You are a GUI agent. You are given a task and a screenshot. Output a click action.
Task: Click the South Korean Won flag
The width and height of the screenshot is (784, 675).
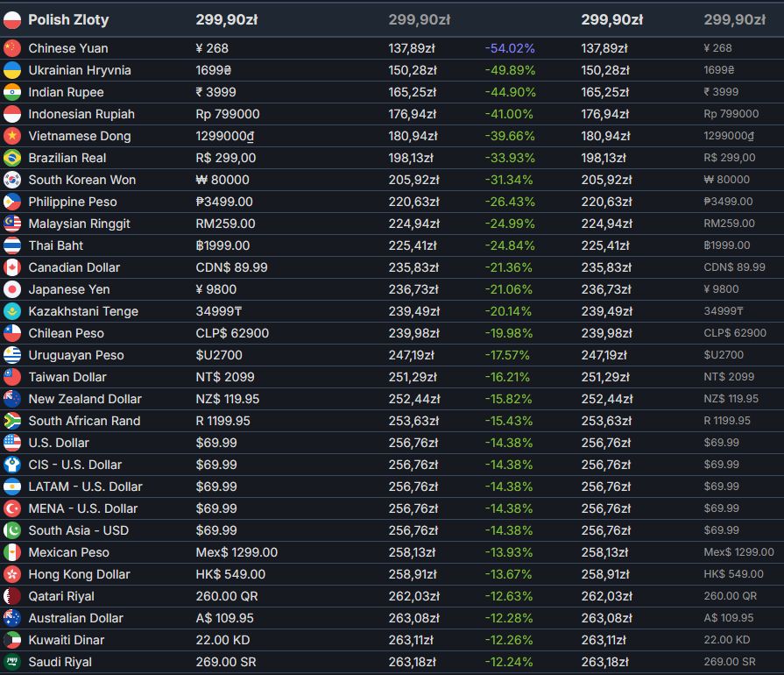click(12, 180)
